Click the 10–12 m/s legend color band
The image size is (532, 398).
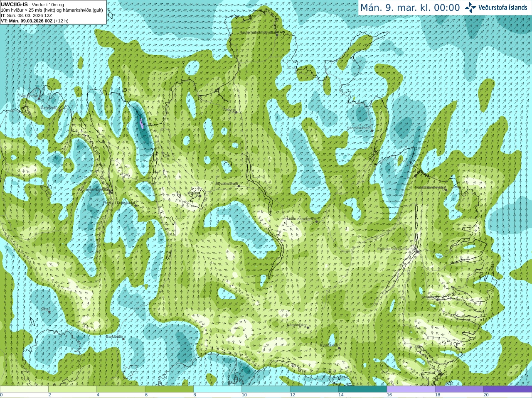pyautogui.click(x=266, y=389)
